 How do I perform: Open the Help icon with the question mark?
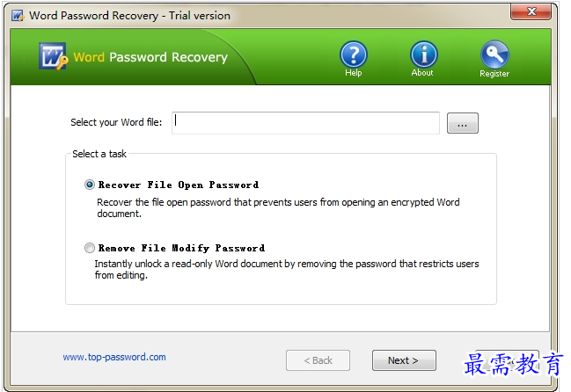coord(353,54)
